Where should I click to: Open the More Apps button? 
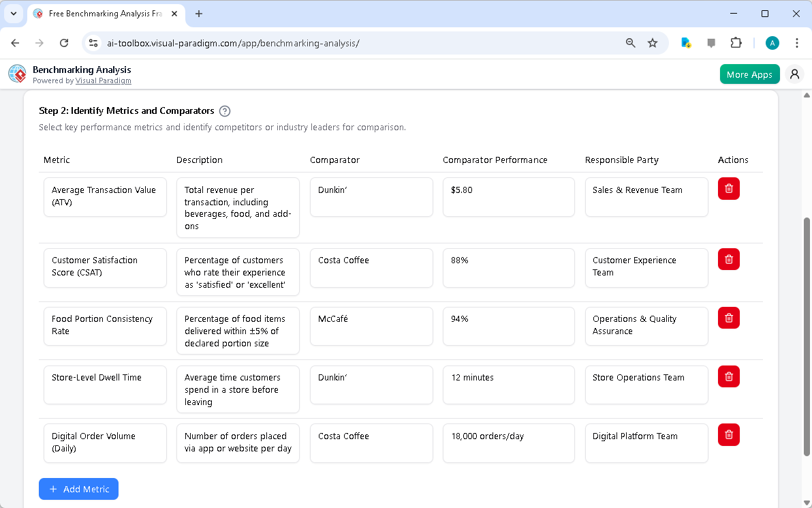click(749, 74)
